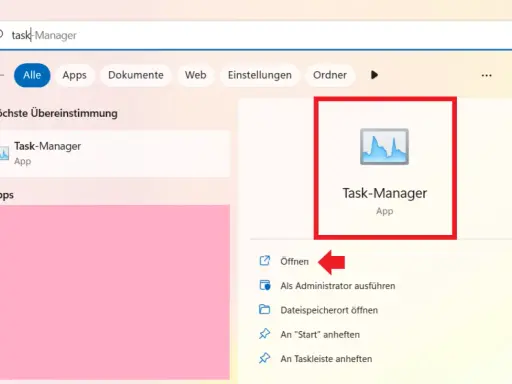Click the Öffnen action
Image resolution: width=512 pixels, height=384 pixels.
(294, 261)
